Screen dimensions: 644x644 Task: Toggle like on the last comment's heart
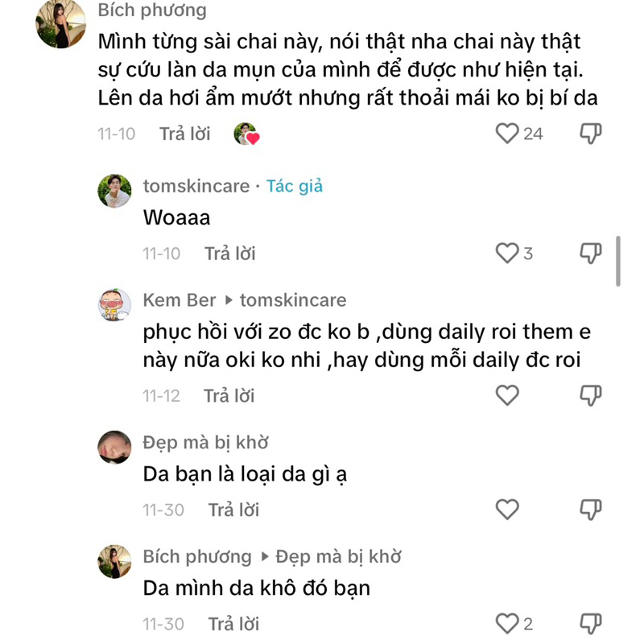pos(506,621)
